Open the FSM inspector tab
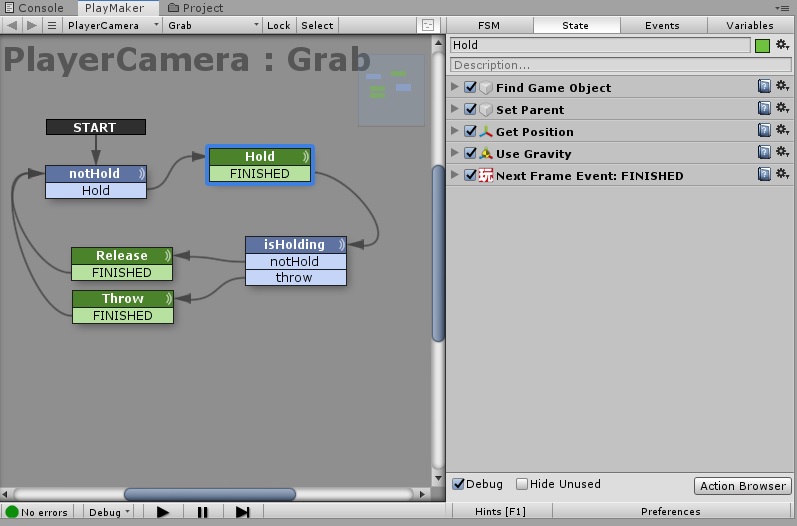The width and height of the screenshot is (797, 526). (x=489, y=25)
